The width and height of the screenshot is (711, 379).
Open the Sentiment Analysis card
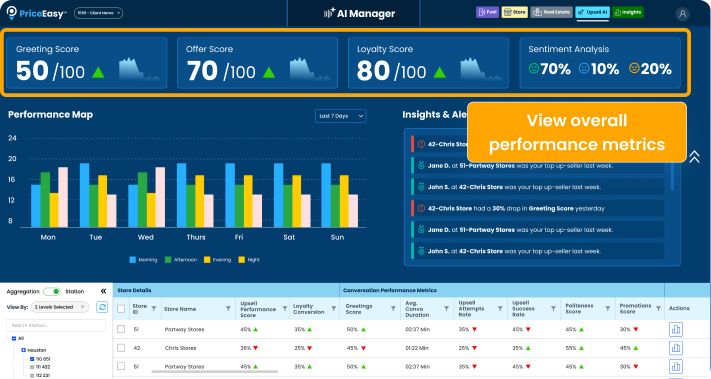click(600, 63)
